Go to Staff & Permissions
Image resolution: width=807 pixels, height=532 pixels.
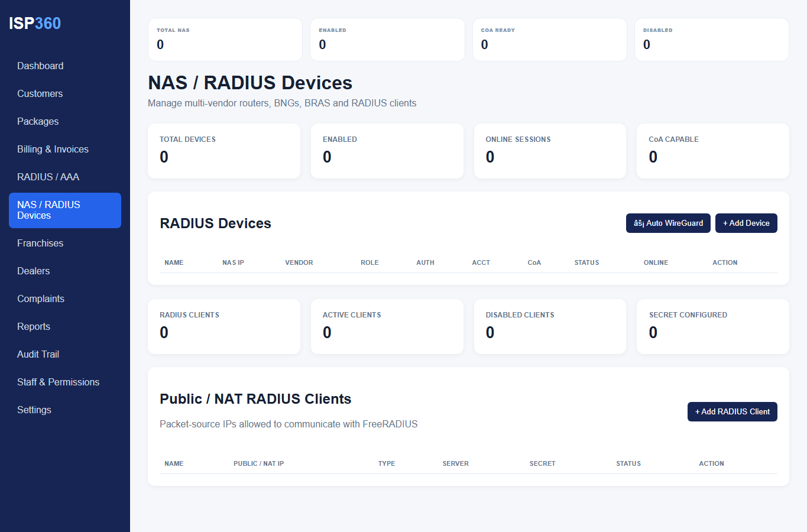click(x=65, y=382)
